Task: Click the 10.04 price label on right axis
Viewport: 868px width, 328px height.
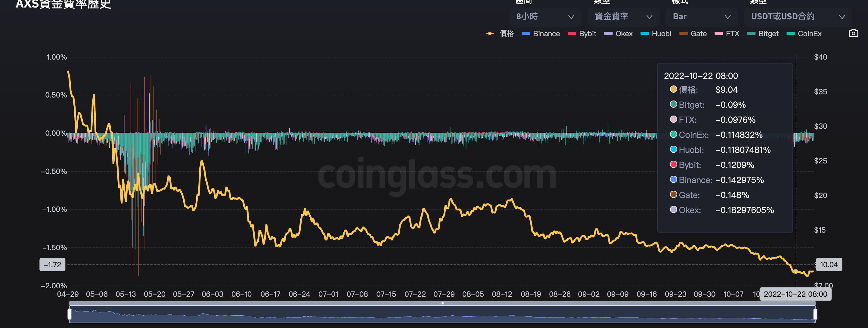Action: coord(829,264)
